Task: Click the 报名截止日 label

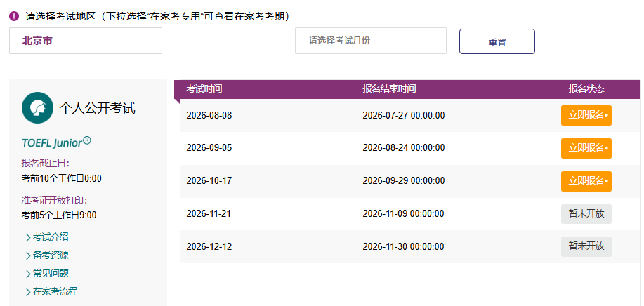Action: click(x=46, y=163)
